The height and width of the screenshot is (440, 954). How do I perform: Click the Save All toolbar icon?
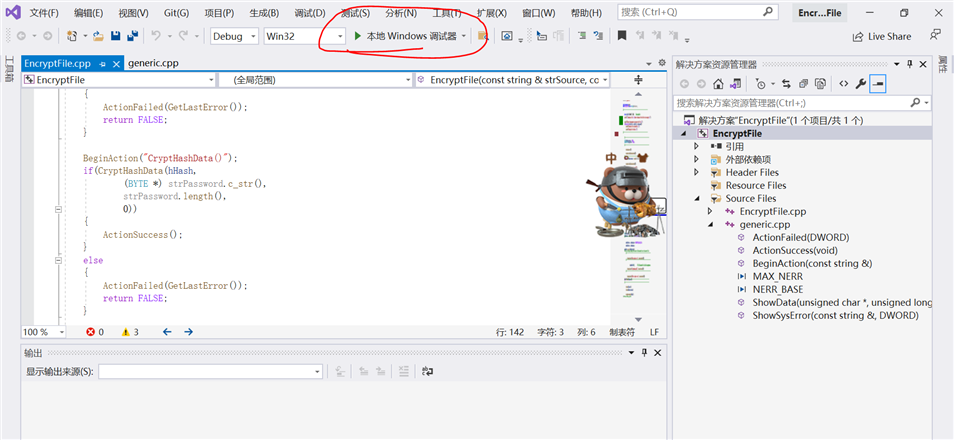coord(133,37)
